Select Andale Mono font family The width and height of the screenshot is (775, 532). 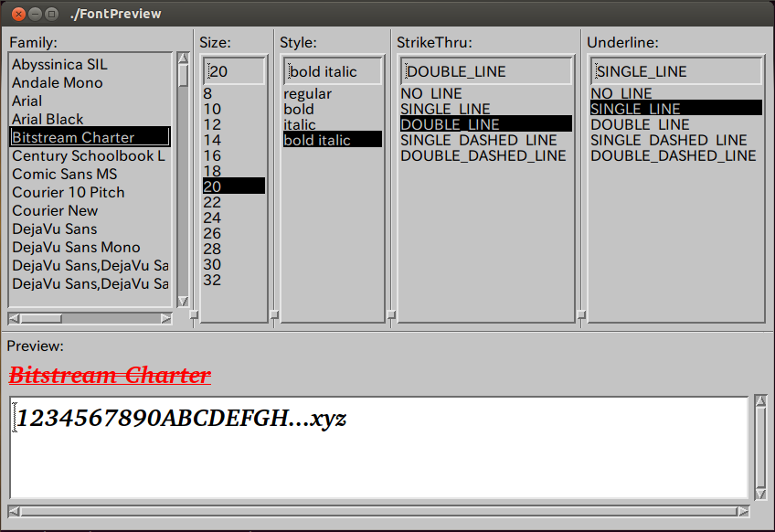90,82
